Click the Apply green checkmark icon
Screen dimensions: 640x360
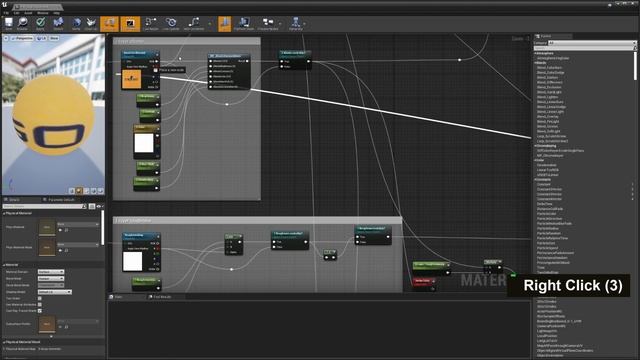[40, 23]
